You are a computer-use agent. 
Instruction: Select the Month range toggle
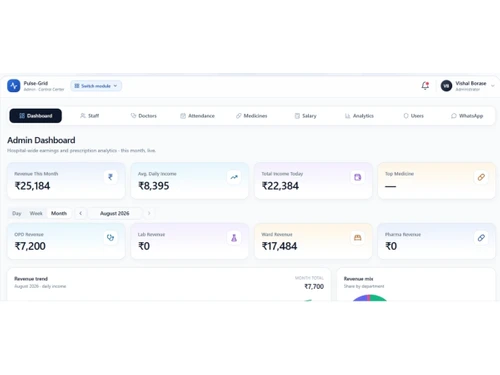[x=59, y=213]
